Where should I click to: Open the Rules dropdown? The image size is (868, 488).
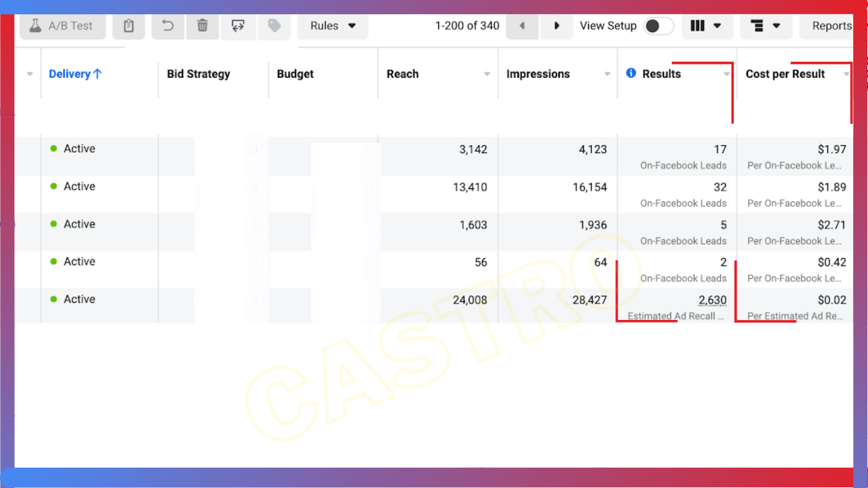coord(333,26)
